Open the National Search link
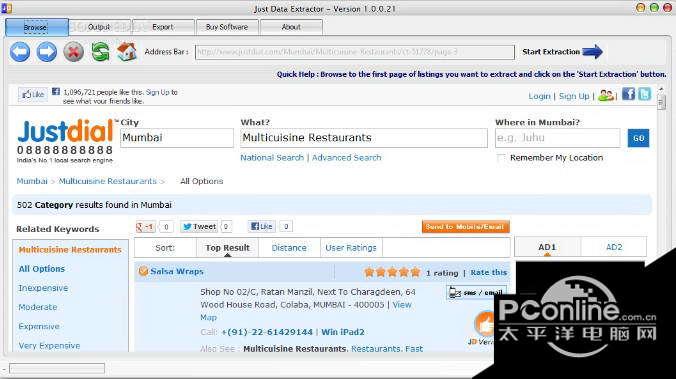The image size is (676, 379). [272, 158]
